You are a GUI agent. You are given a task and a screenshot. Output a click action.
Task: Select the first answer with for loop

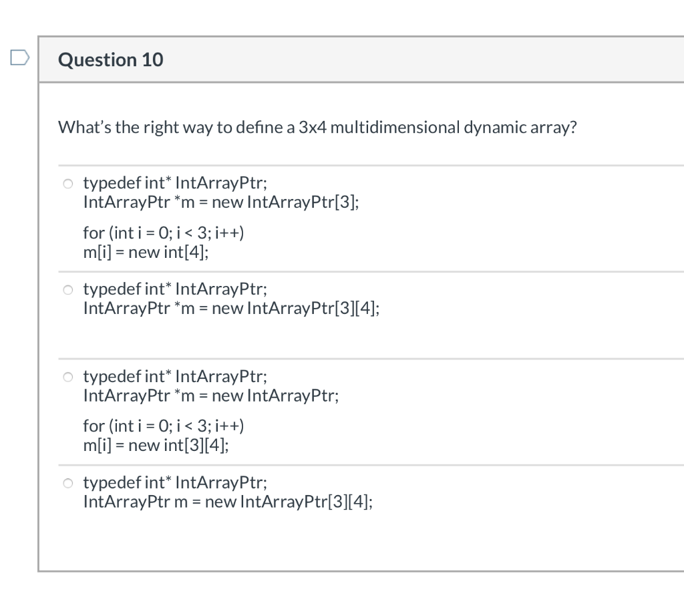(x=67, y=182)
